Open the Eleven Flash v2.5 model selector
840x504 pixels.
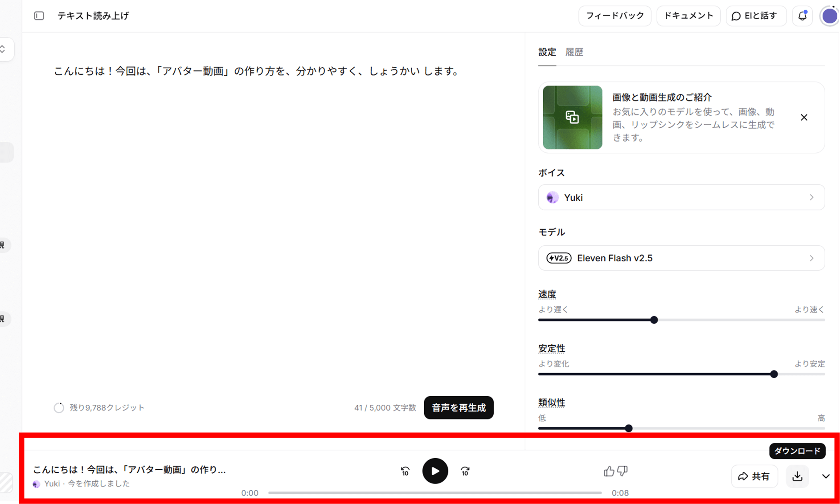(x=681, y=258)
